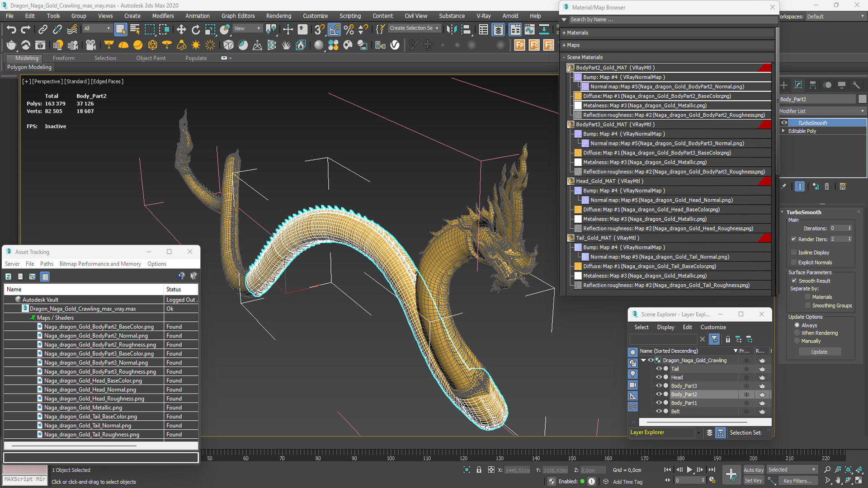This screenshot has width=868, height=488.
Task: Open Workspaces Default dropdown
Action: coord(835,16)
